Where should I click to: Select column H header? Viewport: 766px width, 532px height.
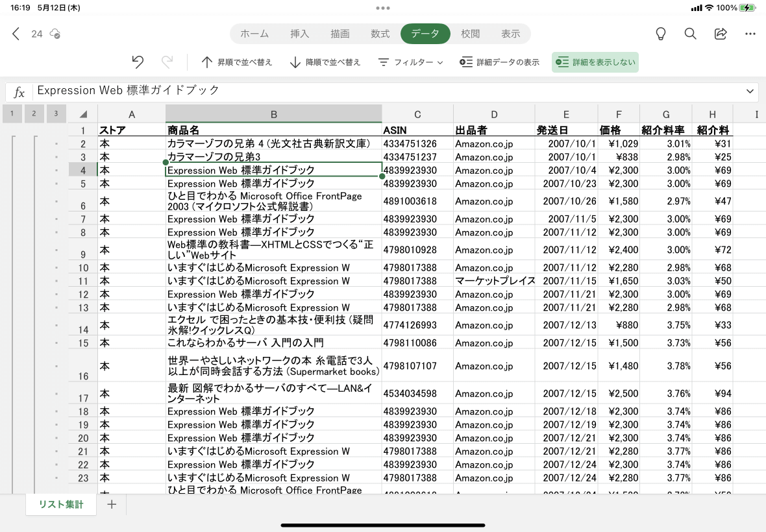(712, 114)
